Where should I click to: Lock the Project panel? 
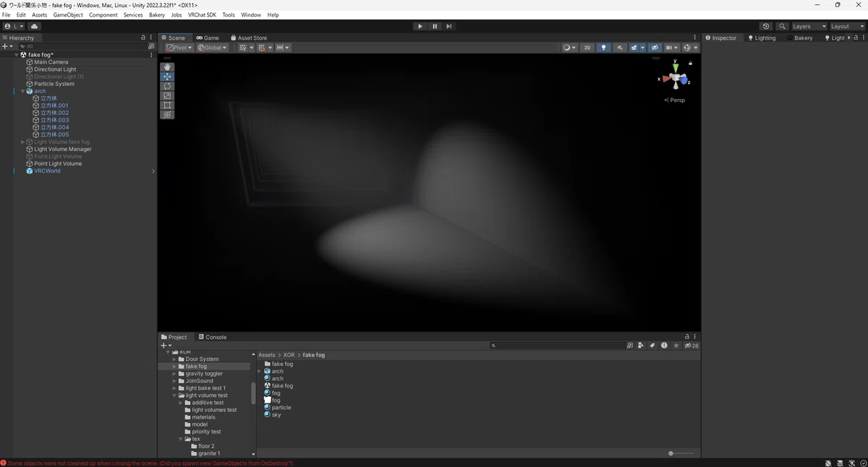pos(687,337)
